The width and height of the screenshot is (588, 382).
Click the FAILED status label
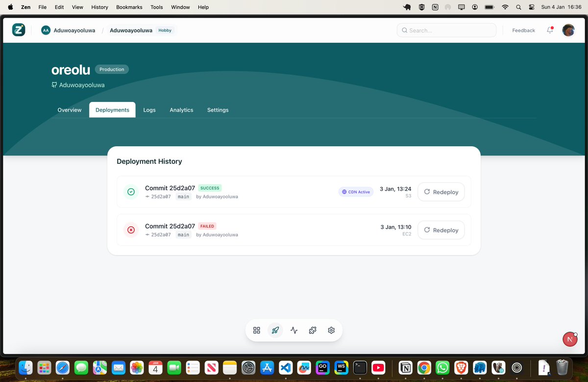(x=207, y=226)
